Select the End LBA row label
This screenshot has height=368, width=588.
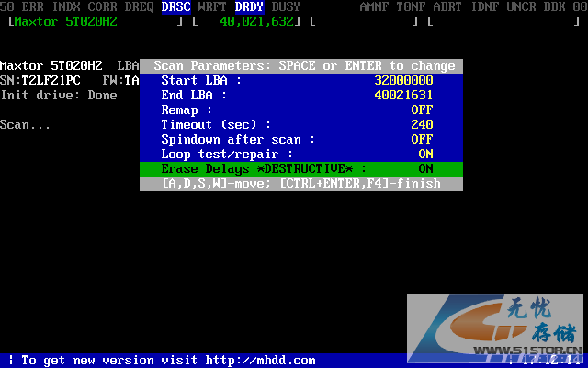[x=194, y=95]
